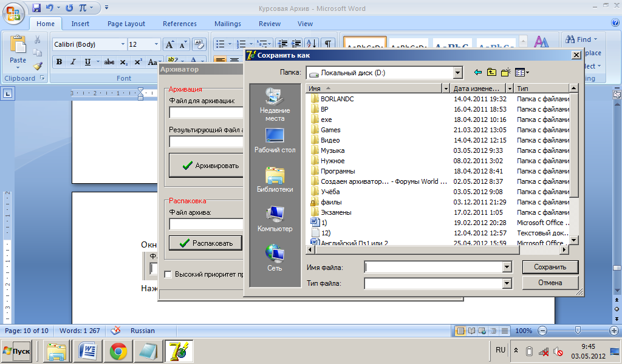622x364 pixels.
Task: Apply subscript formatting
Action: [124, 62]
